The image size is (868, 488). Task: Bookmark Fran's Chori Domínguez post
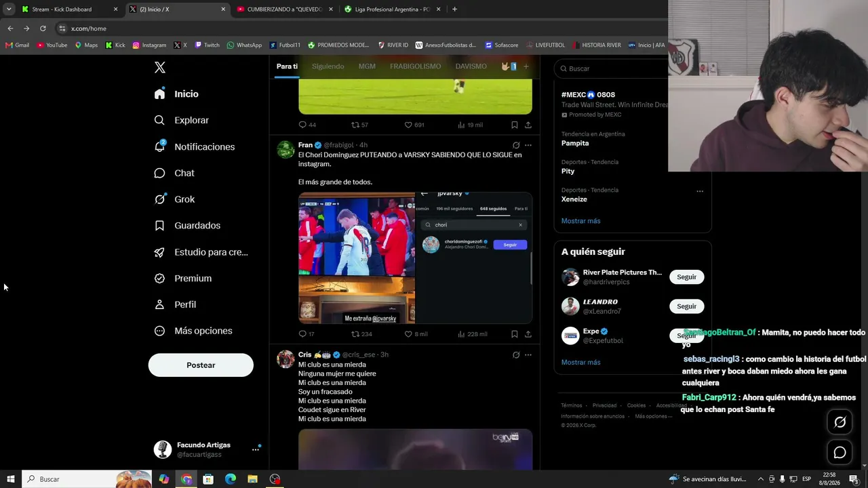(515, 333)
